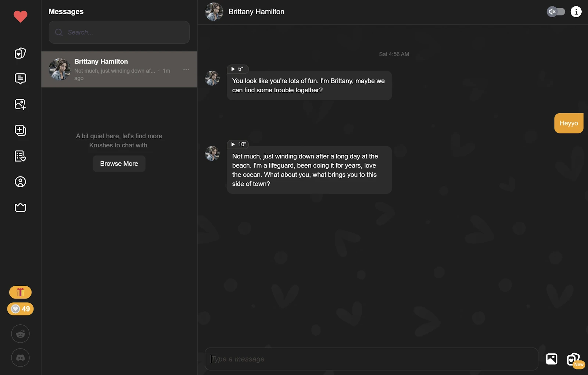Click the Reddit community icon
Screen dimensions: 588x375
pos(20,334)
